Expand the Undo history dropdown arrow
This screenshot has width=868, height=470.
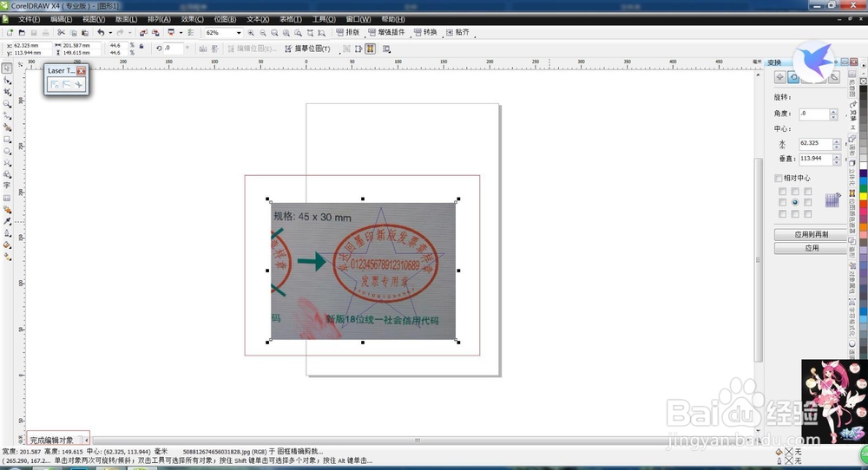pyautogui.click(x=110, y=33)
